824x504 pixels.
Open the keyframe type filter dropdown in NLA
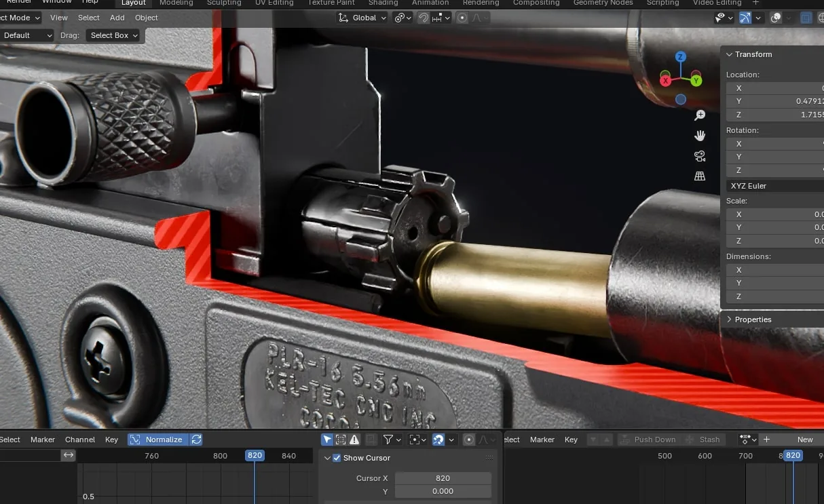[747, 440]
